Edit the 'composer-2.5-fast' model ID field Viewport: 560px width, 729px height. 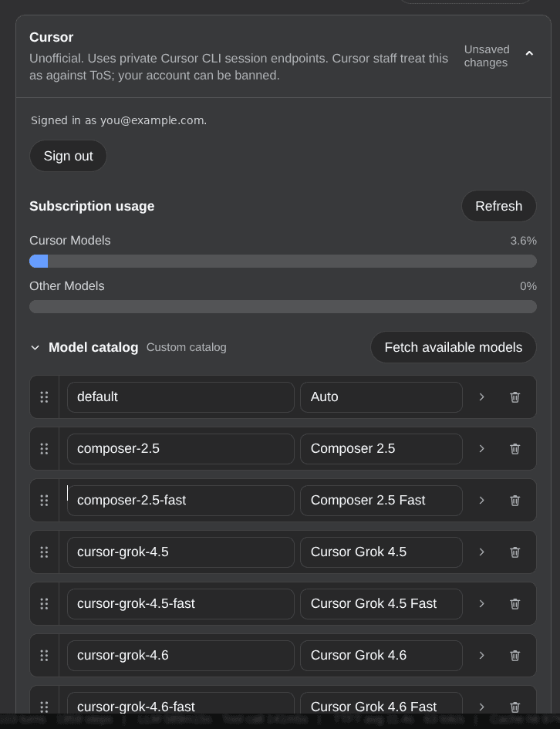pos(180,500)
